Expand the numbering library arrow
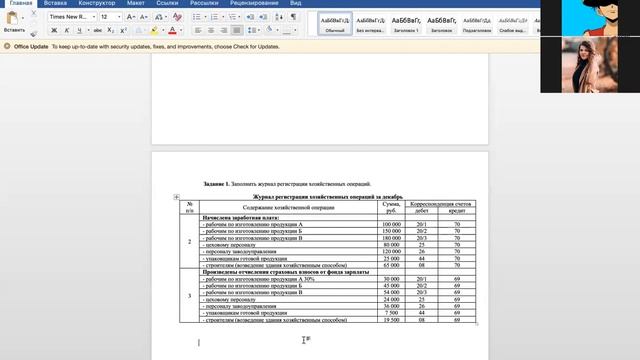 coord(223,17)
